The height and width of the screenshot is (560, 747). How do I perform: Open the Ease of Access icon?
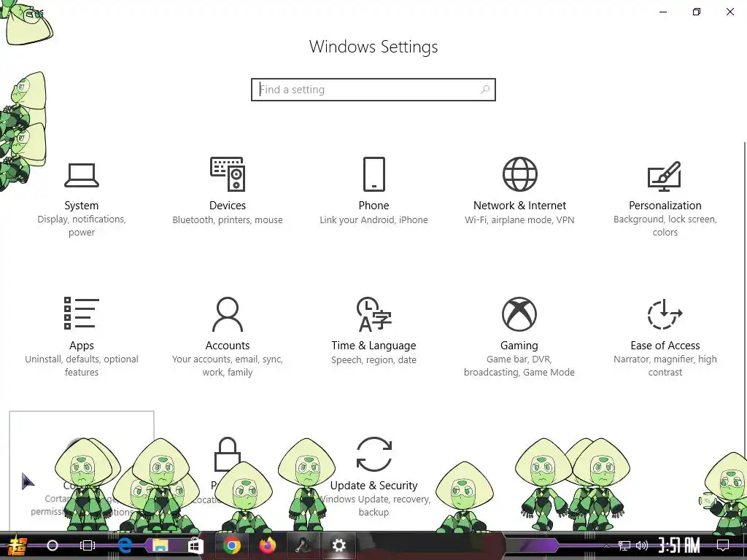point(665,314)
